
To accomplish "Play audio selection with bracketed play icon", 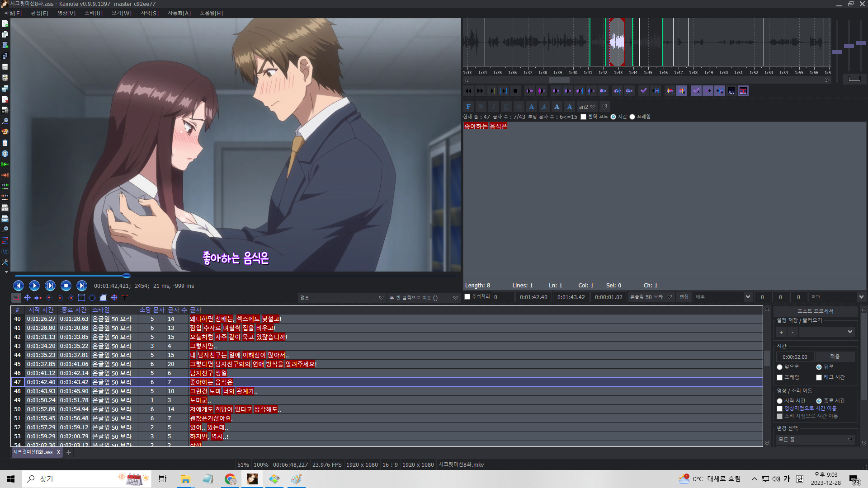I will click(504, 91).
